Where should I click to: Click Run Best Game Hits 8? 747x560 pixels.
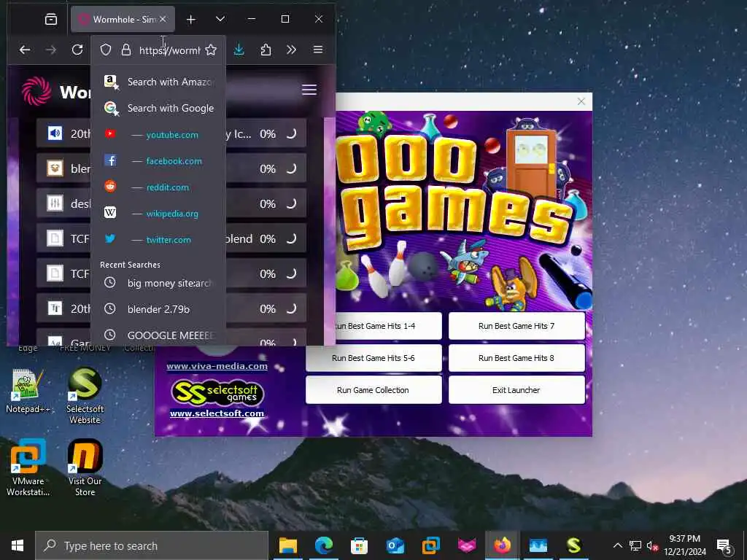coord(516,357)
